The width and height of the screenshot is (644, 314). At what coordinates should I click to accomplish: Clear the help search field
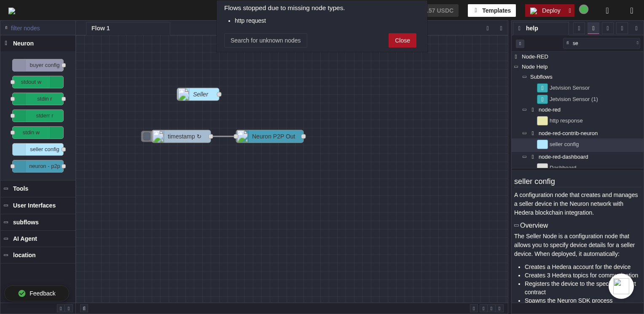(x=637, y=43)
